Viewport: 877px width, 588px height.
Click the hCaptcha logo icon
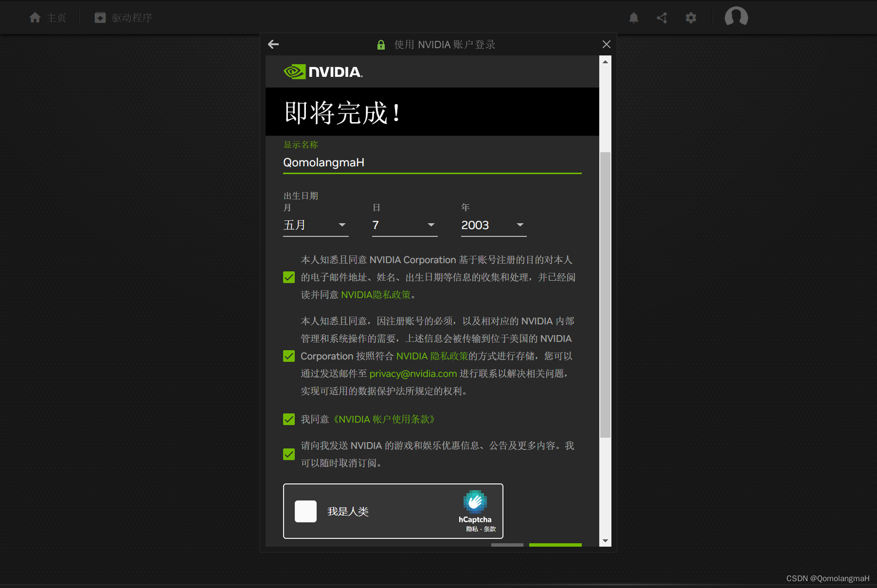point(475,502)
